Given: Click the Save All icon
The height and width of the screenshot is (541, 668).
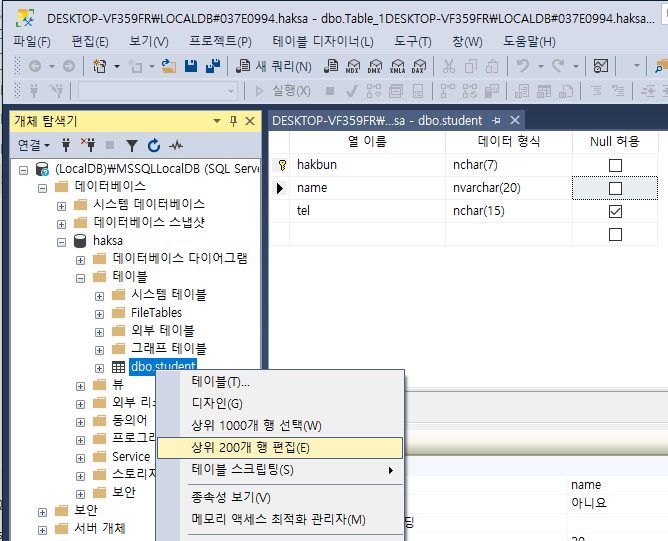Looking at the screenshot, I should pyautogui.click(x=213, y=66).
